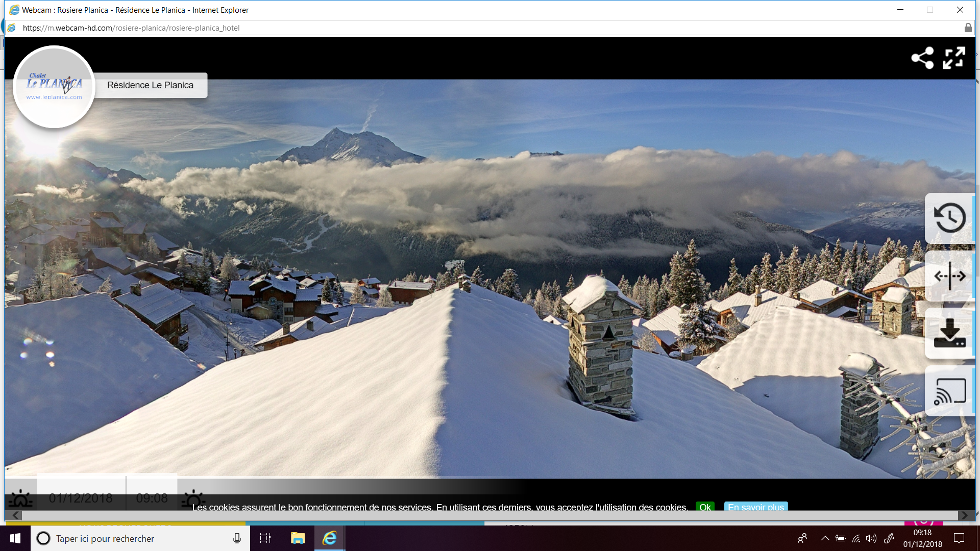980x551 pixels.
Task: Accept cookies with the Ok button
Action: pyautogui.click(x=705, y=507)
